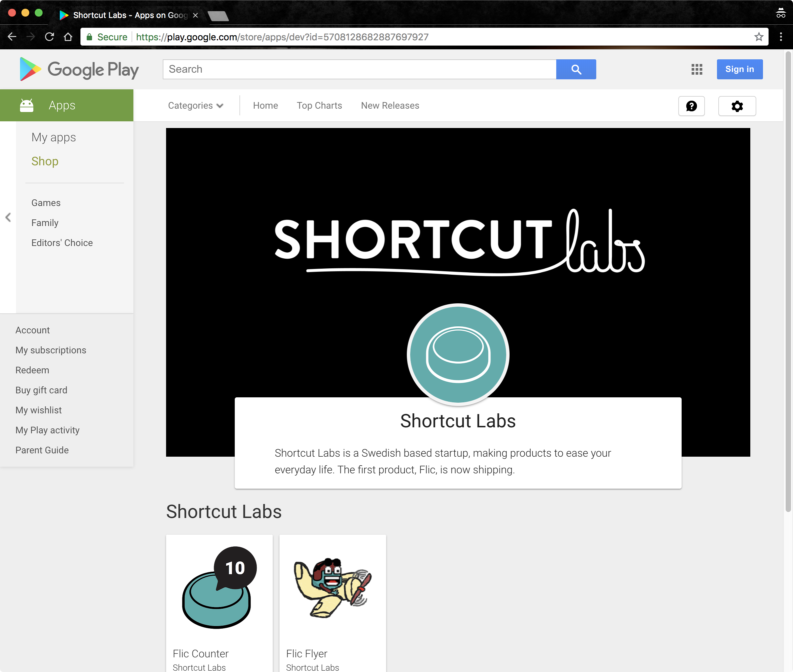Open My wishlist link
Image resolution: width=793 pixels, height=672 pixels.
38,410
